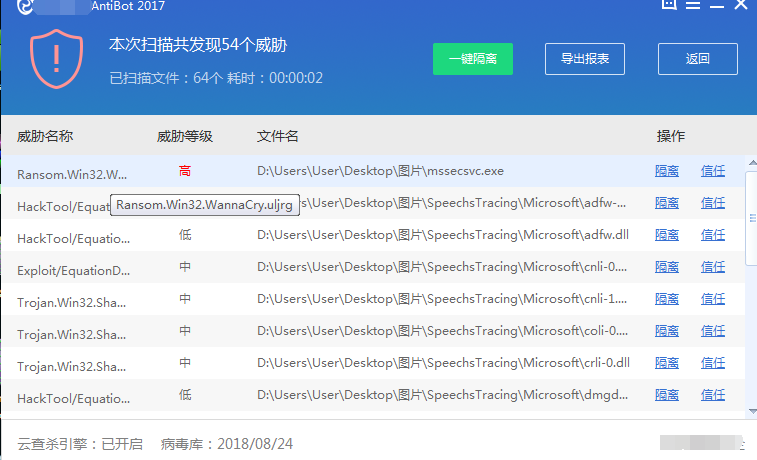Select file path ending dmgd...
The image size is (757, 460).
click(x=442, y=395)
